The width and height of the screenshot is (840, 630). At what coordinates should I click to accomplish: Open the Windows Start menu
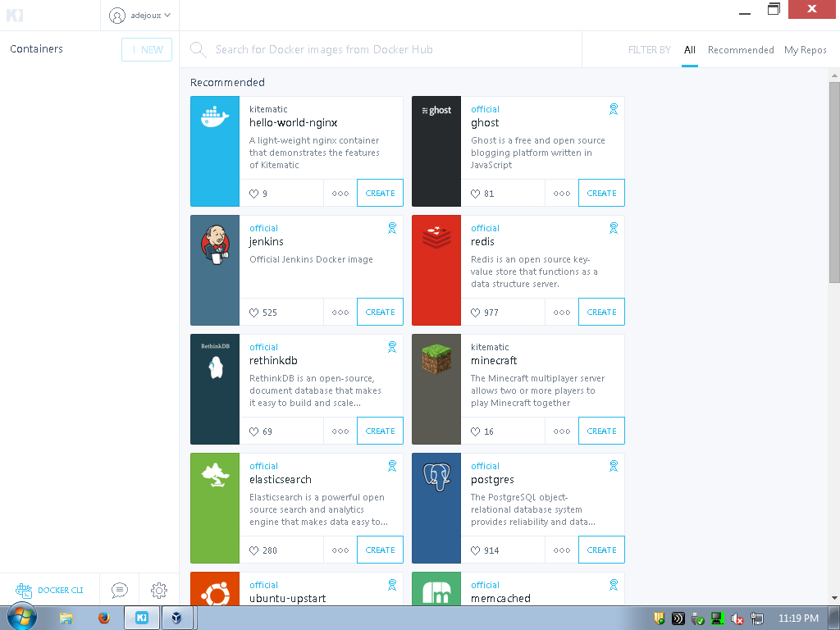coord(21,618)
